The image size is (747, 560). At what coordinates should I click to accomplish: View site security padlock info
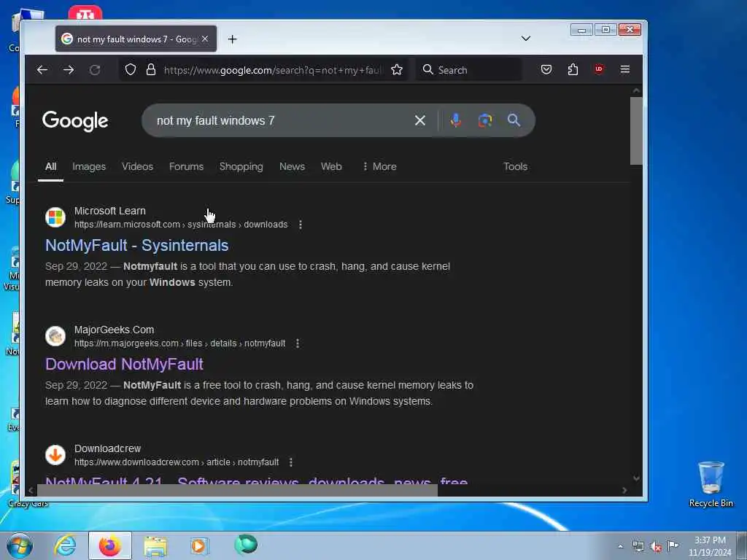(151, 70)
